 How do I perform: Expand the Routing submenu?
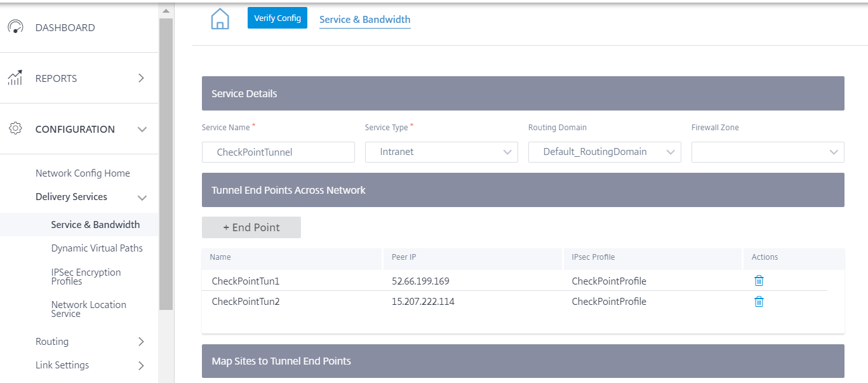tap(142, 342)
